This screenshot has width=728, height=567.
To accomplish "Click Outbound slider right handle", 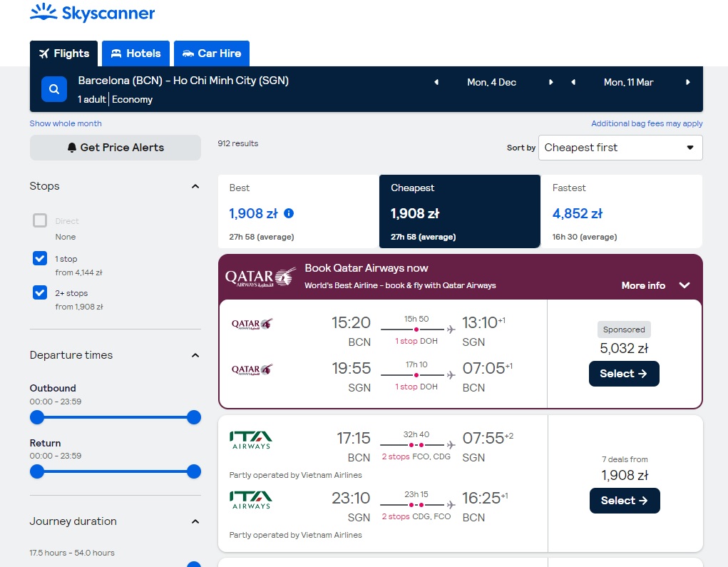I will [x=194, y=417].
